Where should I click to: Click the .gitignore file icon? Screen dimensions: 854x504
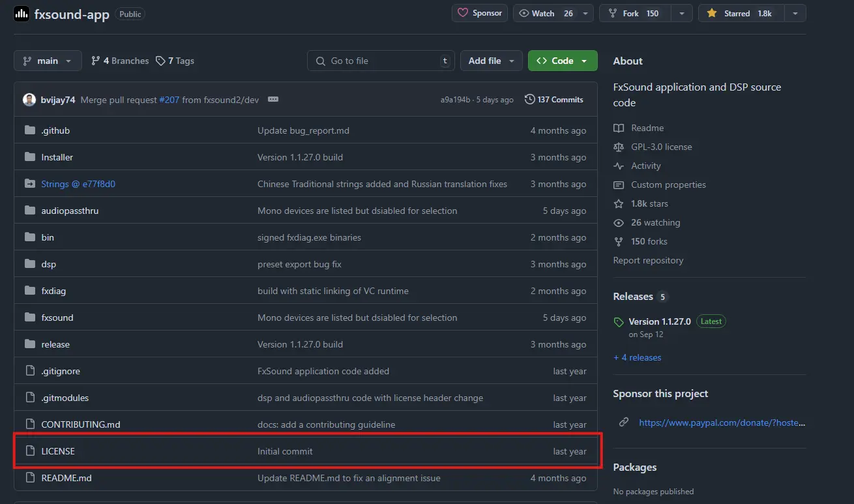(29, 371)
